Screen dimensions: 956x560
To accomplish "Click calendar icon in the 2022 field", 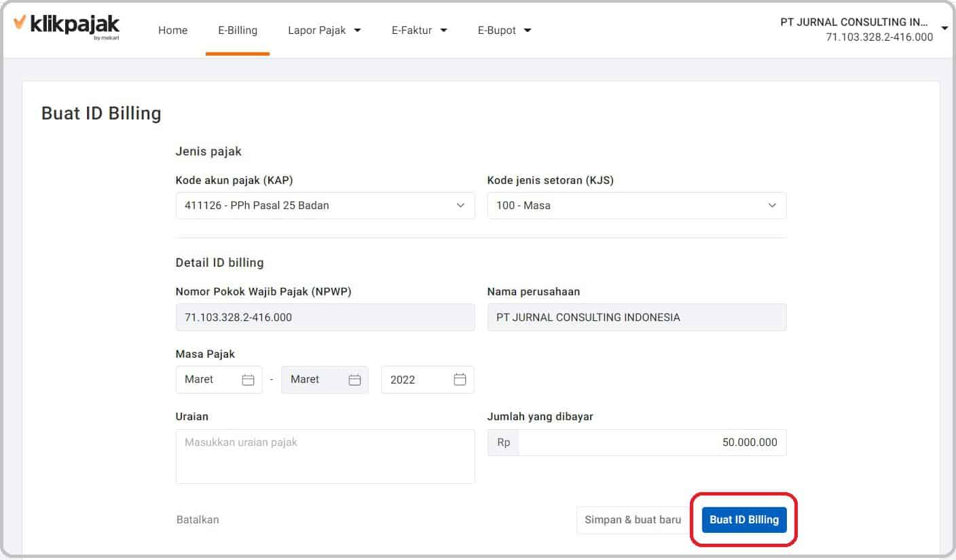I will coord(460,379).
